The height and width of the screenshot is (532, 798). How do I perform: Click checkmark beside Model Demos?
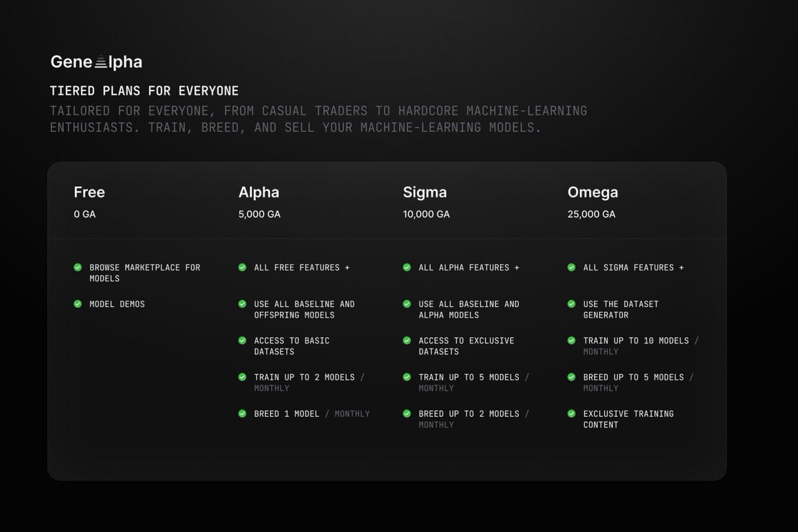78,304
